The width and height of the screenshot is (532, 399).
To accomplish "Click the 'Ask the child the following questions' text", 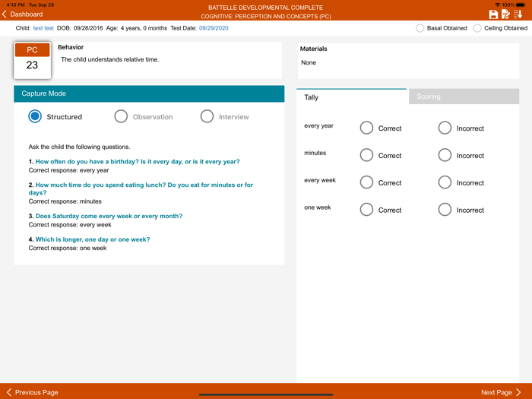I will (79, 147).
